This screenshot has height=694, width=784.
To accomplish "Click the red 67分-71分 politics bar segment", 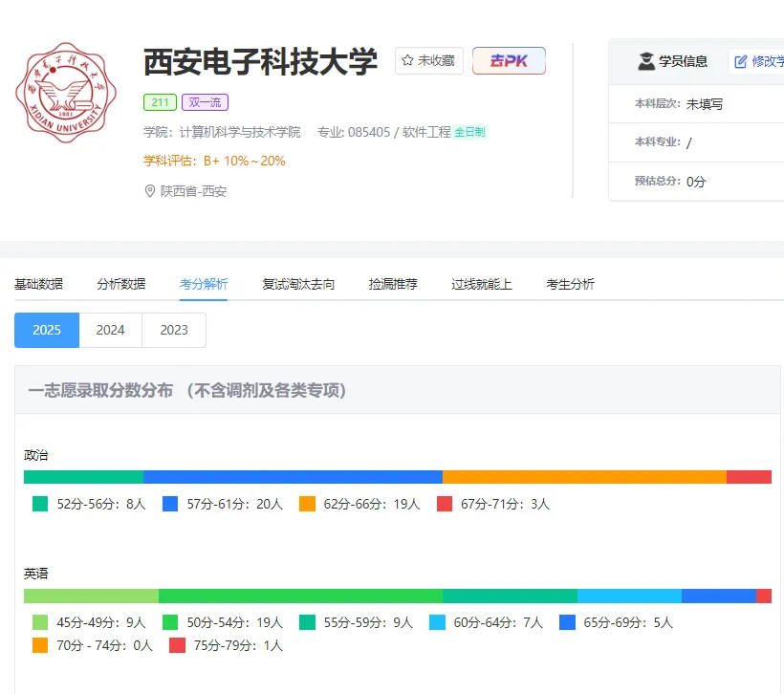I will pyautogui.click(x=749, y=477).
